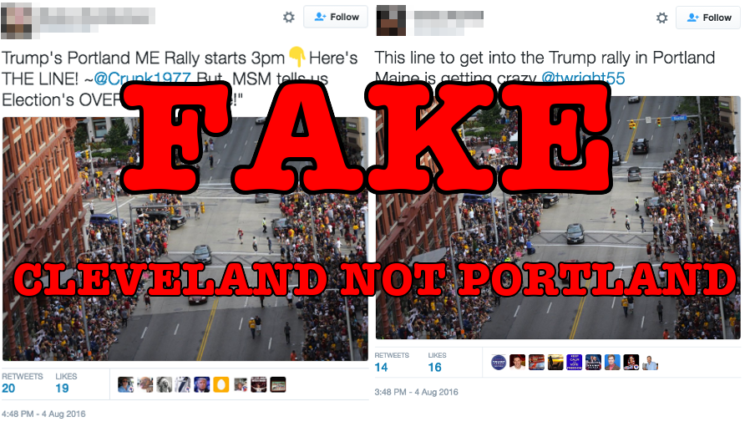Screen dimensions: 750x422
Task: Open gear settings on right tweet
Action: click(662, 18)
